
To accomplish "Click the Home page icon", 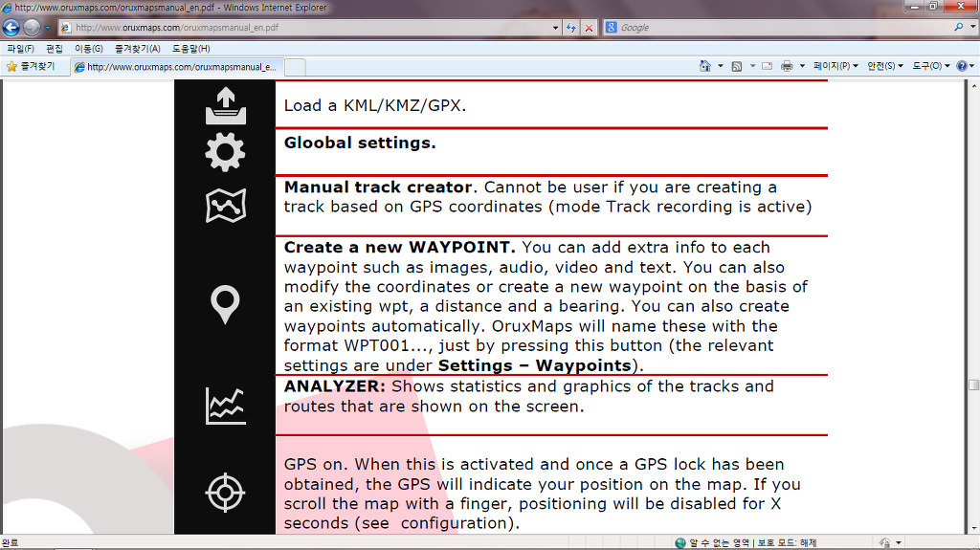I will 705,66.
